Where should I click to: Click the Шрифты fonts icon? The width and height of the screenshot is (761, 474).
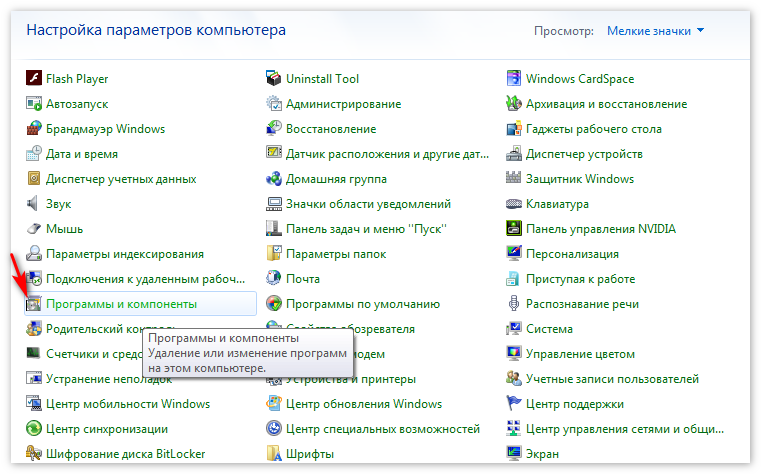(x=274, y=454)
